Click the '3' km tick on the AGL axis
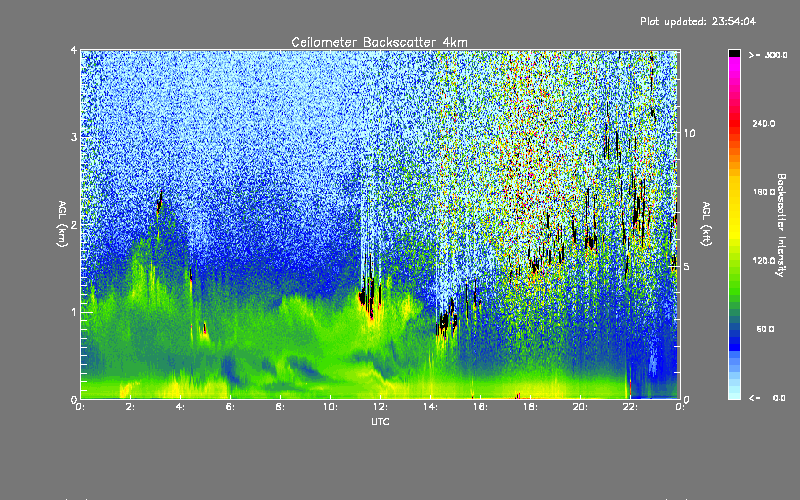 (74, 137)
